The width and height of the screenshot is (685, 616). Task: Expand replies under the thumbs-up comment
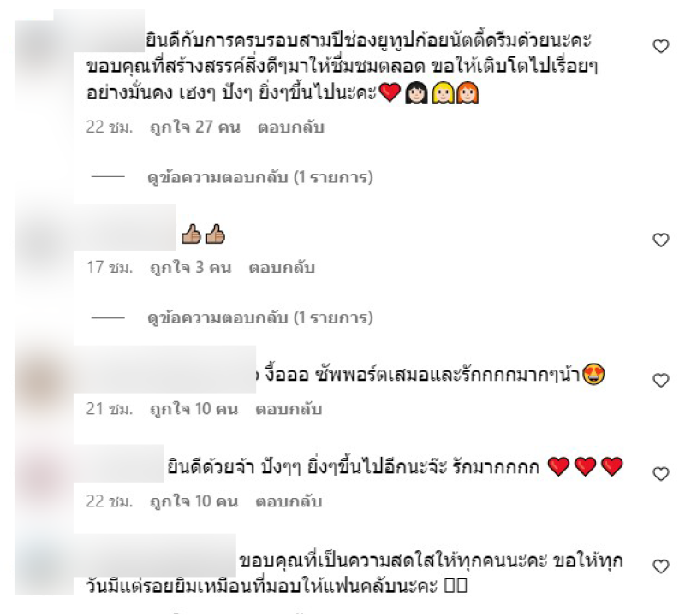point(260,317)
